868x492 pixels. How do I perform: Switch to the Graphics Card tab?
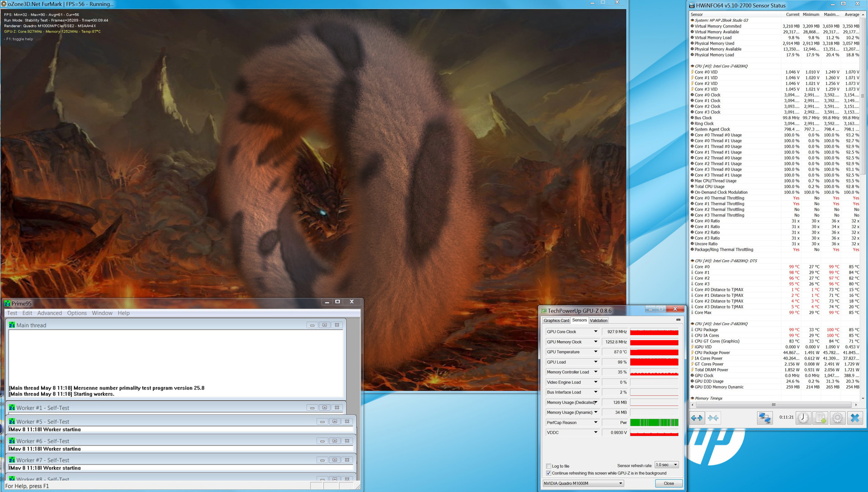click(x=556, y=321)
